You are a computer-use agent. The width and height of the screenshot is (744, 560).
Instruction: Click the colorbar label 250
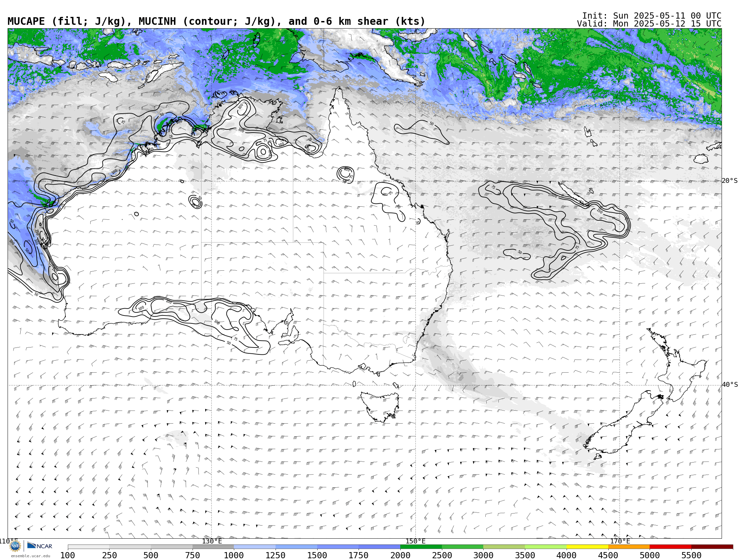(x=109, y=556)
